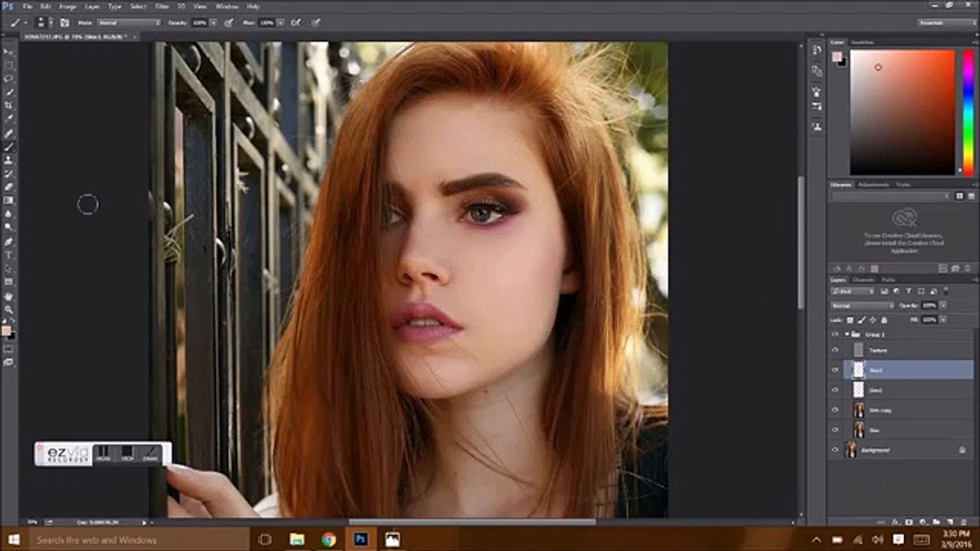Select the Gradient tool
The image size is (980, 551).
9,201
